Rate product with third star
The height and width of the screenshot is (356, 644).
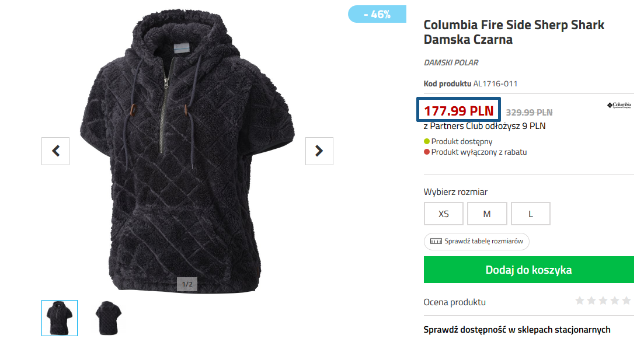603,301
